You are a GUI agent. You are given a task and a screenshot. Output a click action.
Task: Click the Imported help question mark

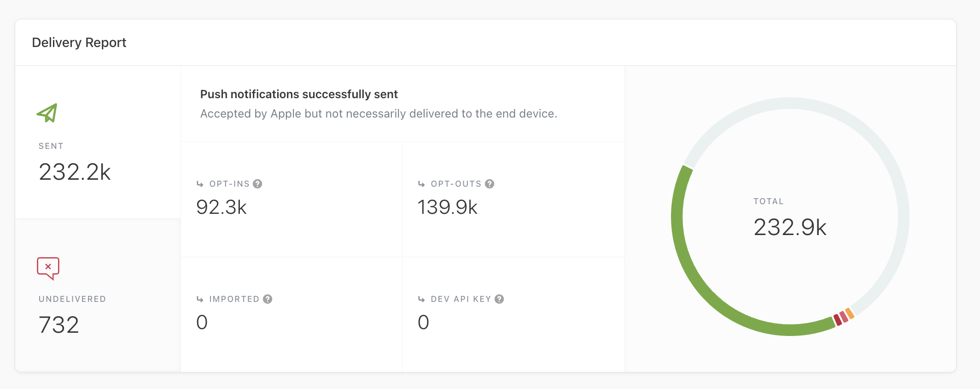pyautogui.click(x=268, y=299)
